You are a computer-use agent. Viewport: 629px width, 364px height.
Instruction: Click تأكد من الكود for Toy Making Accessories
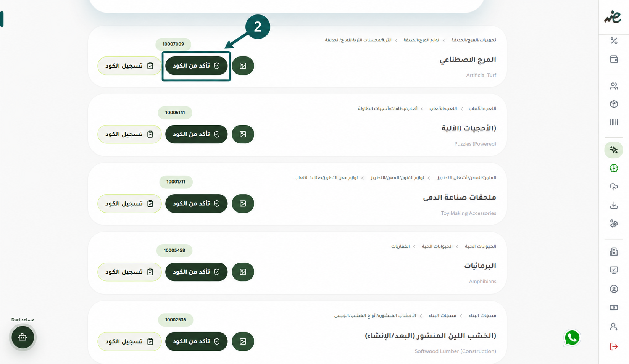point(196,203)
